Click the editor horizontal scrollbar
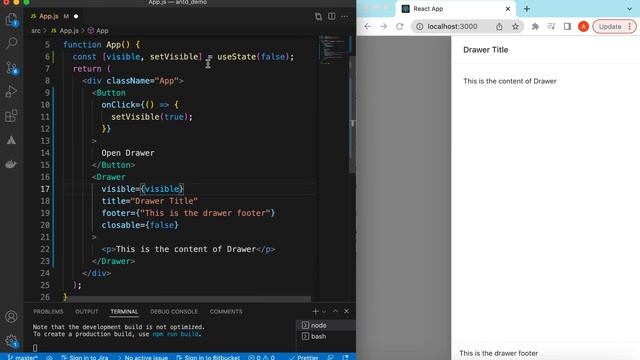The width and height of the screenshot is (640, 360). coord(188,299)
